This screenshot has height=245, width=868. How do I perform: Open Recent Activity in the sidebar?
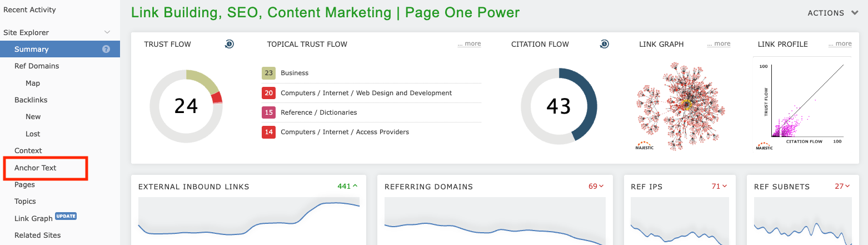click(x=29, y=10)
